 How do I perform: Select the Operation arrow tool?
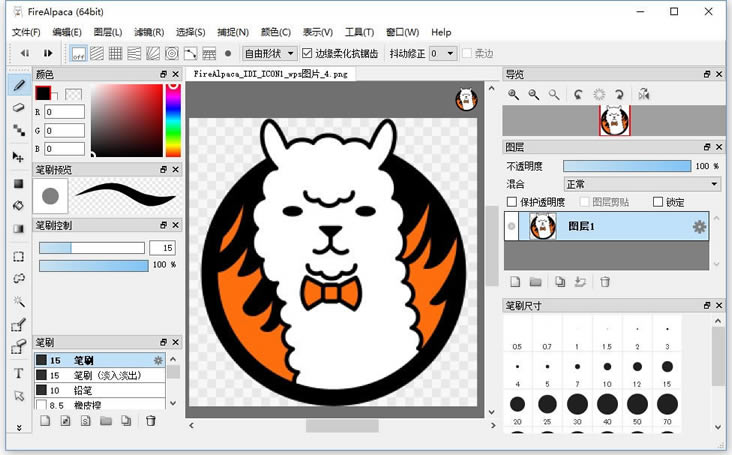[19, 396]
